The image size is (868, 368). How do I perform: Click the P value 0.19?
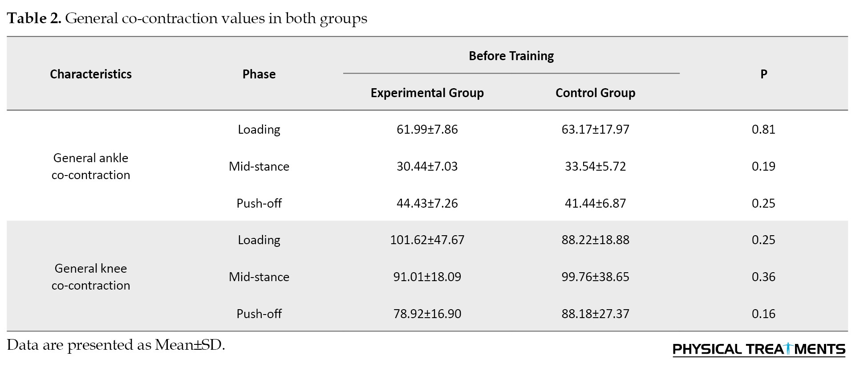click(x=763, y=166)
